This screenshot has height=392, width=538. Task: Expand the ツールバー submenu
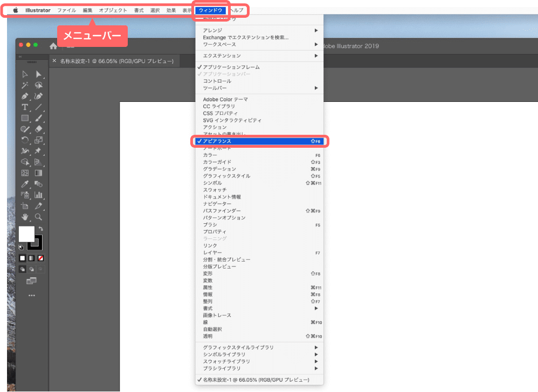click(259, 88)
